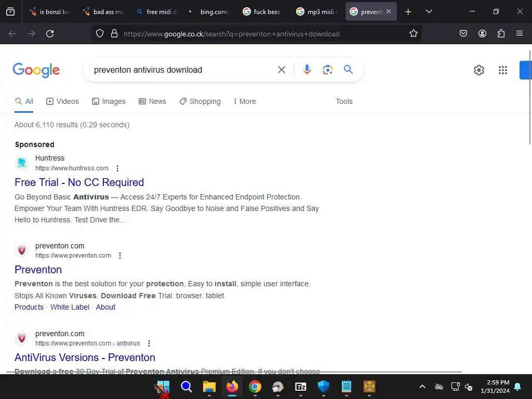This screenshot has width=532, height=399.
Task: Open notifications bell icon
Action: (518, 387)
